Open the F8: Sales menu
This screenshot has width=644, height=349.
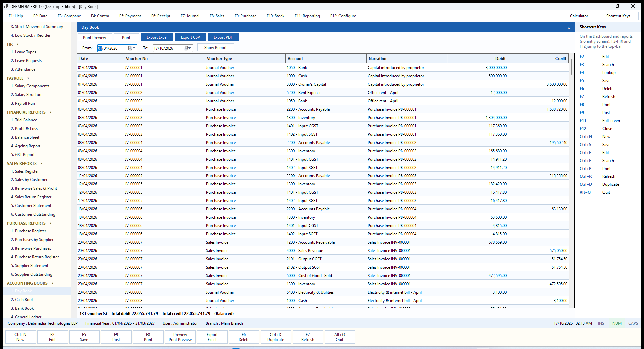[217, 16]
